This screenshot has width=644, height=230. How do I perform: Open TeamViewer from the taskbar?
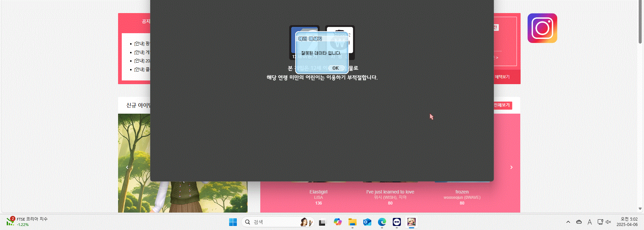click(396, 222)
